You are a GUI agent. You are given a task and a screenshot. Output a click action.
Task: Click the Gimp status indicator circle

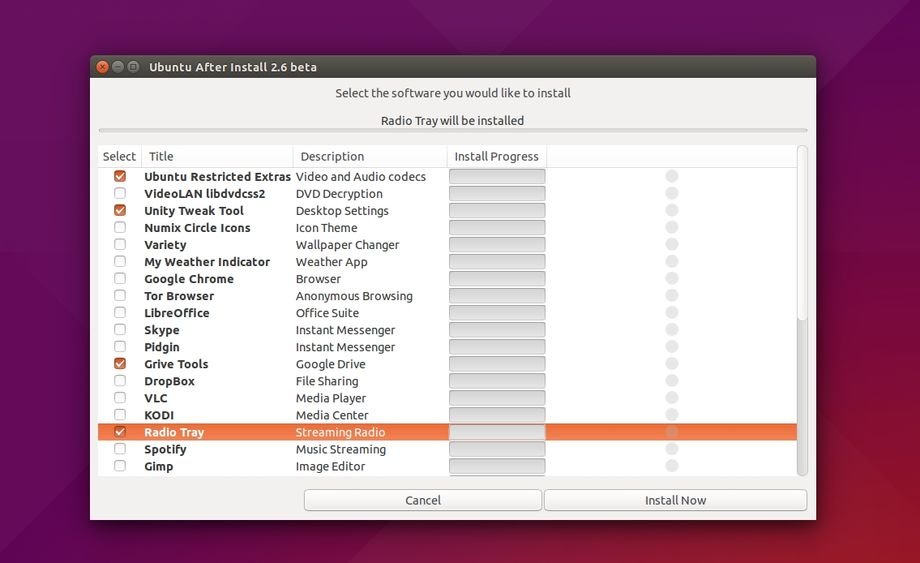click(x=672, y=466)
